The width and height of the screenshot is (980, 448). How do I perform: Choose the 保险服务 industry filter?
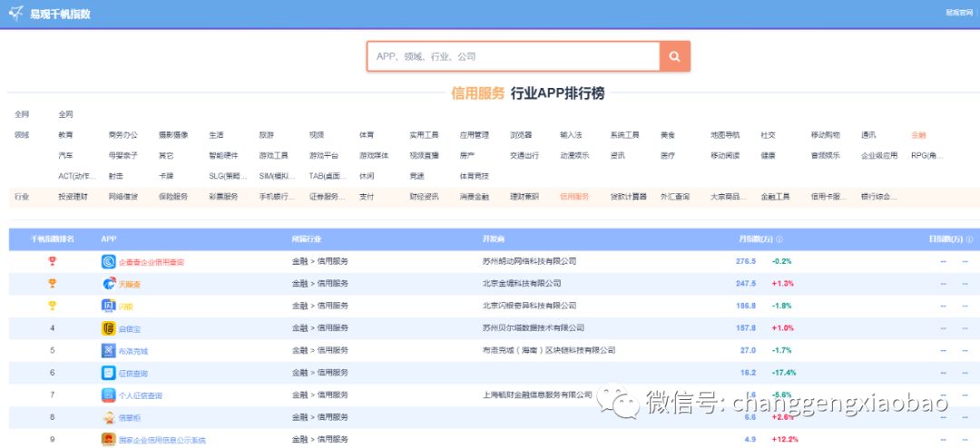(173, 197)
